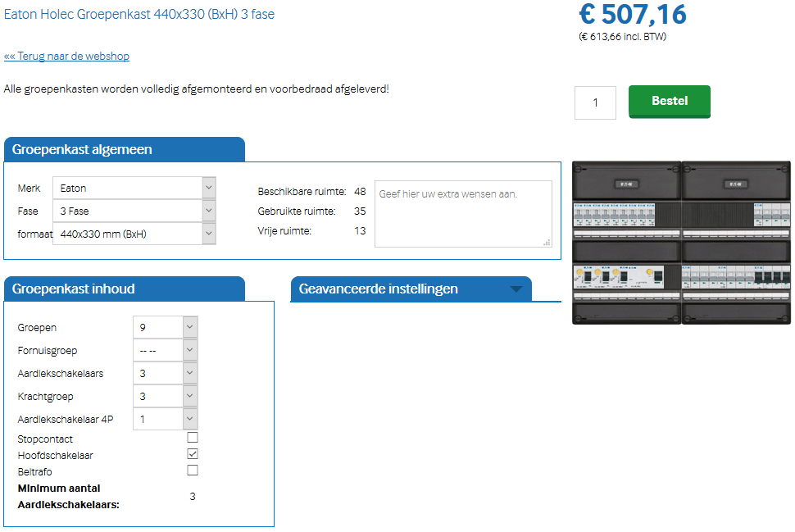Open the Fase dropdown showing 3 Fase
The width and height of the screenshot is (795, 532).
134,211
